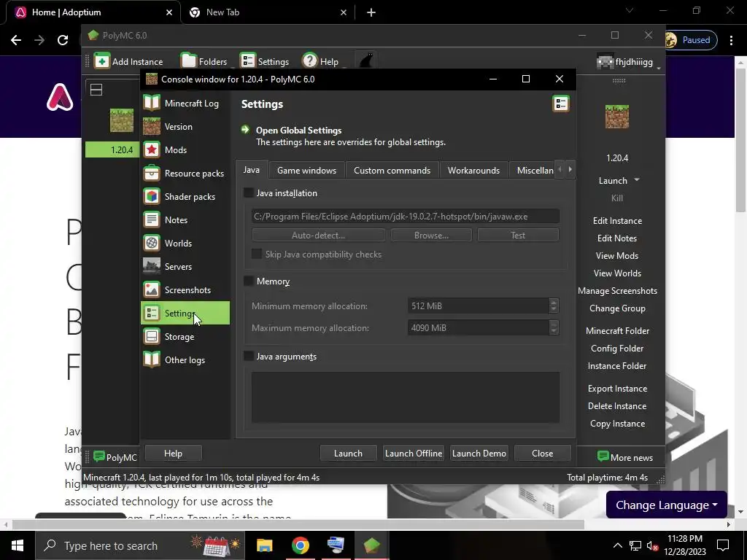The image size is (747, 560).
Task: Click the Browse... Java path button
Action: [x=432, y=236]
